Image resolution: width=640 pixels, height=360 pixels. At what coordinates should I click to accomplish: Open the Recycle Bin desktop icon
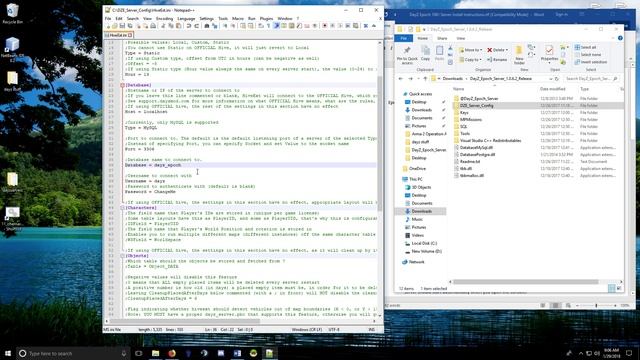pos(12,13)
